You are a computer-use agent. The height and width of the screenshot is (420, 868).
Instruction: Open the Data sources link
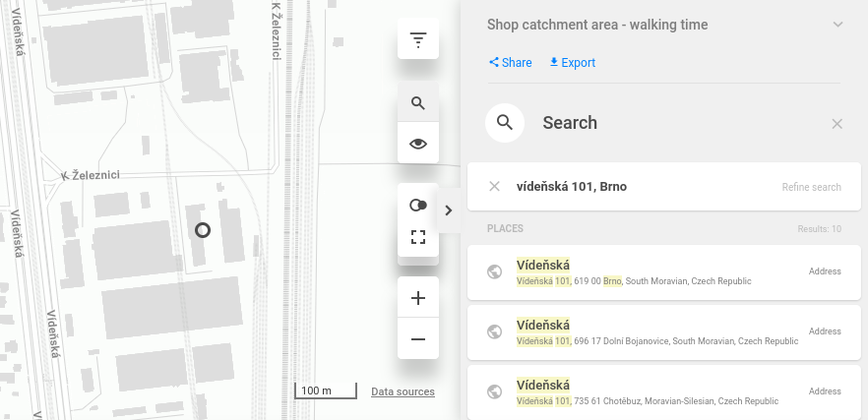(x=403, y=391)
